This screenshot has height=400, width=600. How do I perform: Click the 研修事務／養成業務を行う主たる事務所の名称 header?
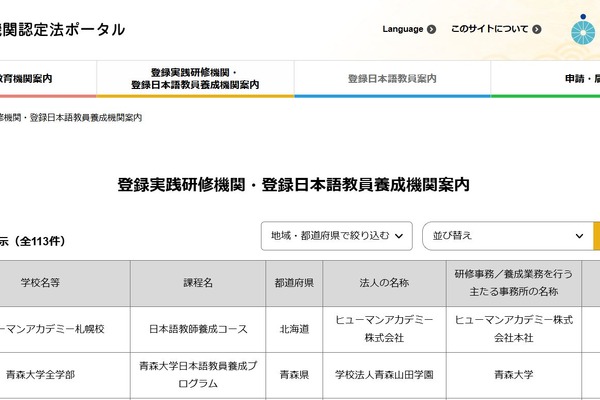514,283
